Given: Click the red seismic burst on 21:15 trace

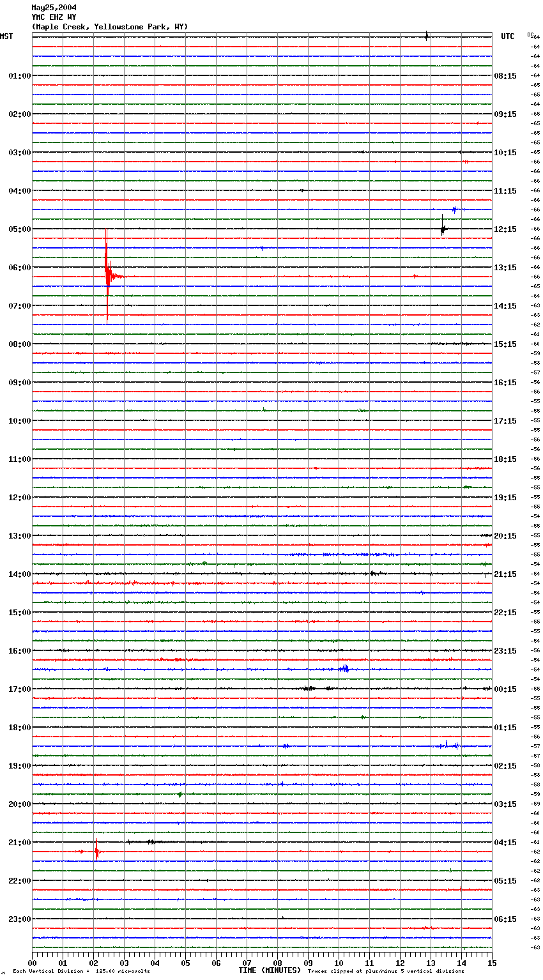Looking at the screenshot, I should (x=96, y=850).
